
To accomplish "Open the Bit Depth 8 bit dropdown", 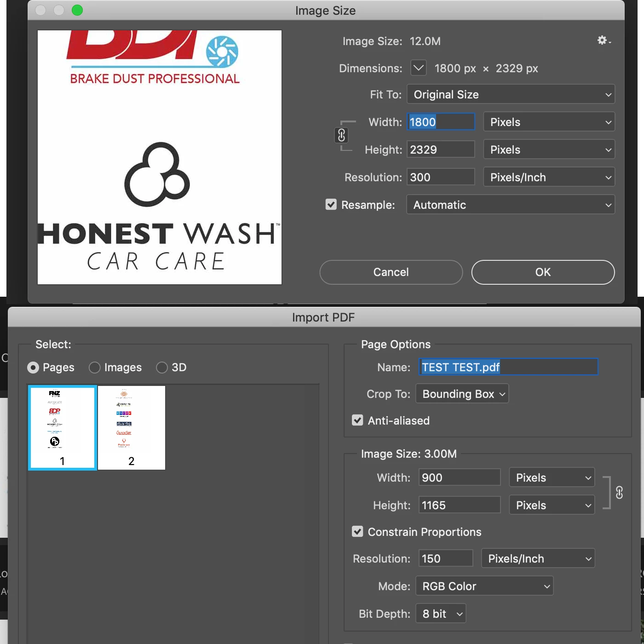I will pos(441,614).
